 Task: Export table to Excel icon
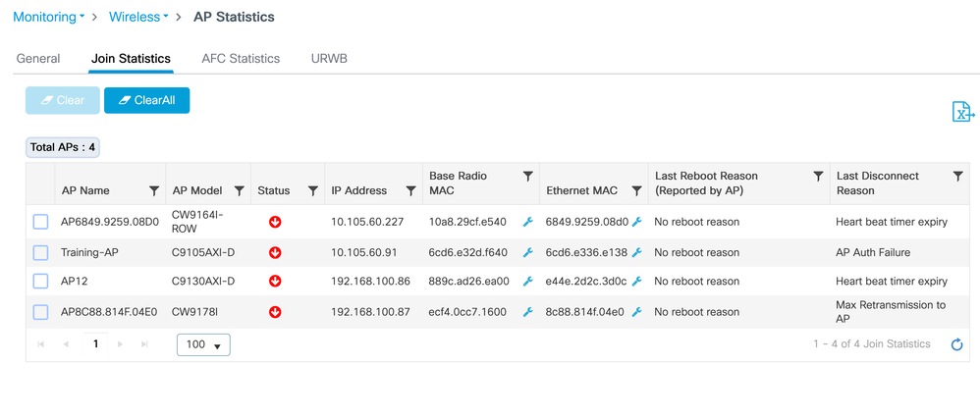coord(962,112)
